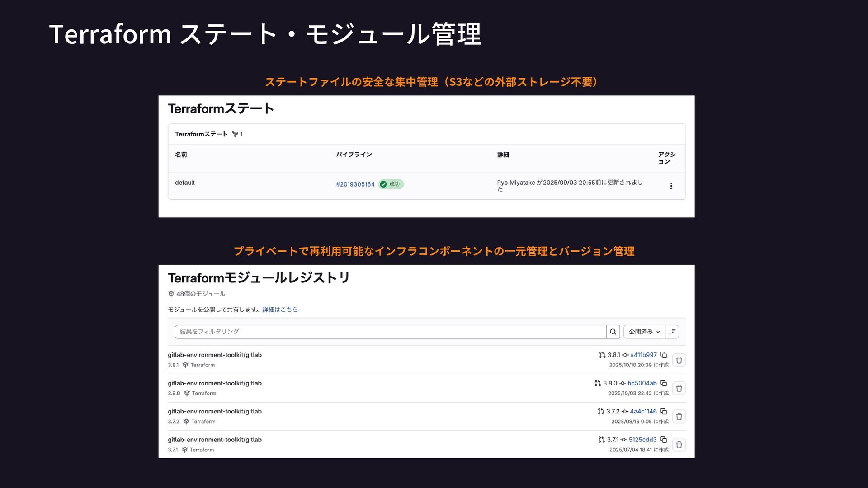The width and height of the screenshot is (868, 488).
Task: Open commit link 5125cdd3
Action: pos(642,440)
